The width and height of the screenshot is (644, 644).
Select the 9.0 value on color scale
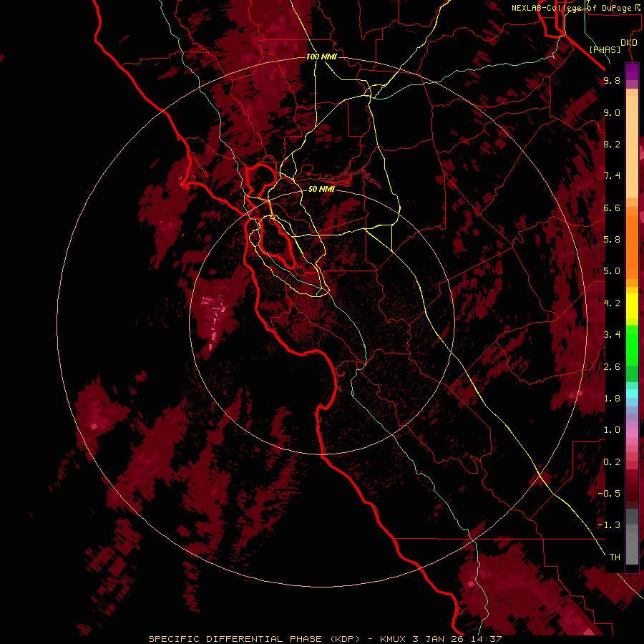point(612,113)
